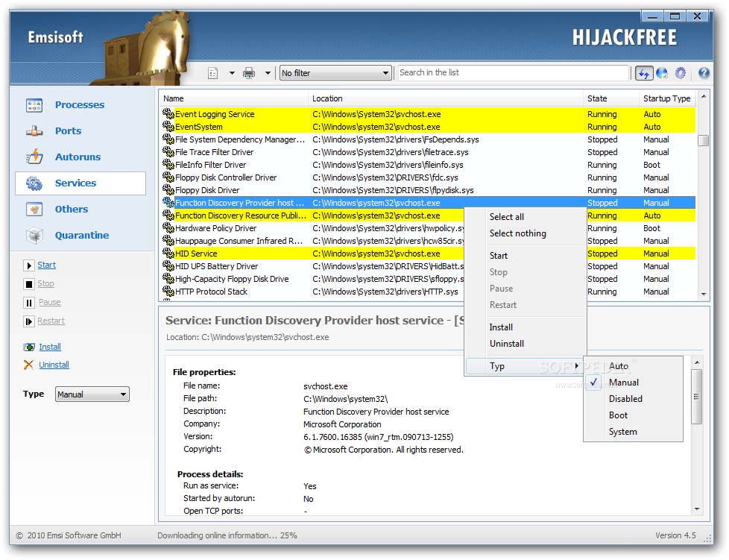Click the details panel scrollbar thumb

pos(696,397)
